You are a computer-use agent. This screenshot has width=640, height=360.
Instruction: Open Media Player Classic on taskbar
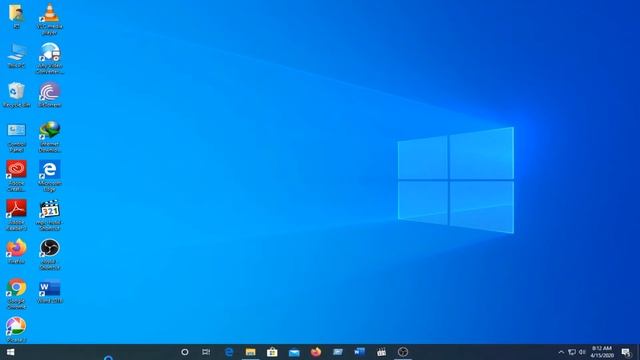click(x=381, y=352)
